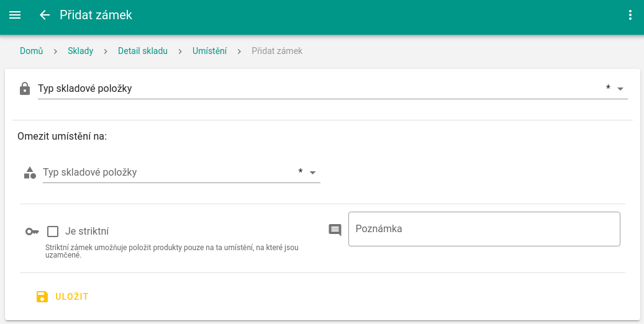
Task: Click the comment icon beside Poznámka
Action: point(335,230)
